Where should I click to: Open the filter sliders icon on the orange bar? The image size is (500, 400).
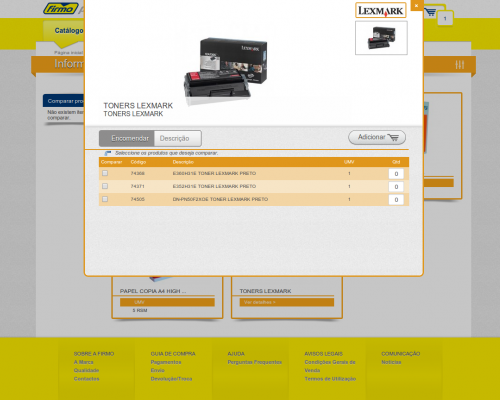(x=460, y=65)
